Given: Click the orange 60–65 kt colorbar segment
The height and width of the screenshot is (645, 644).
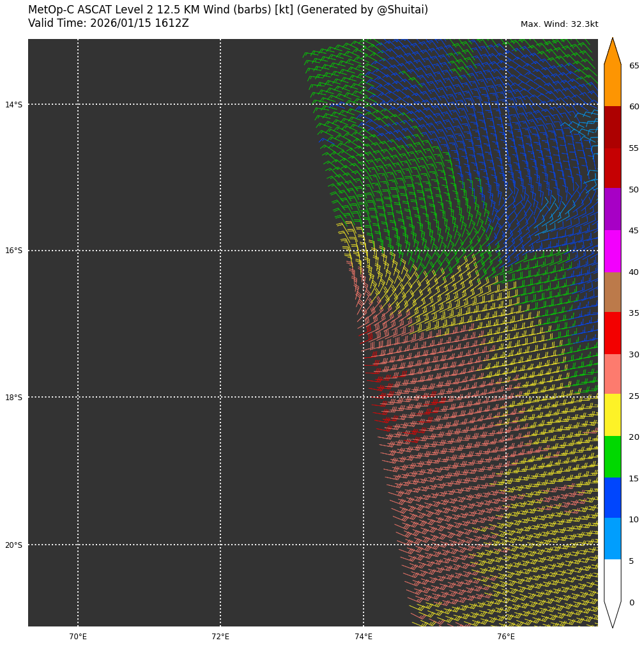Looking at the screenshot, I should [612, 86].
